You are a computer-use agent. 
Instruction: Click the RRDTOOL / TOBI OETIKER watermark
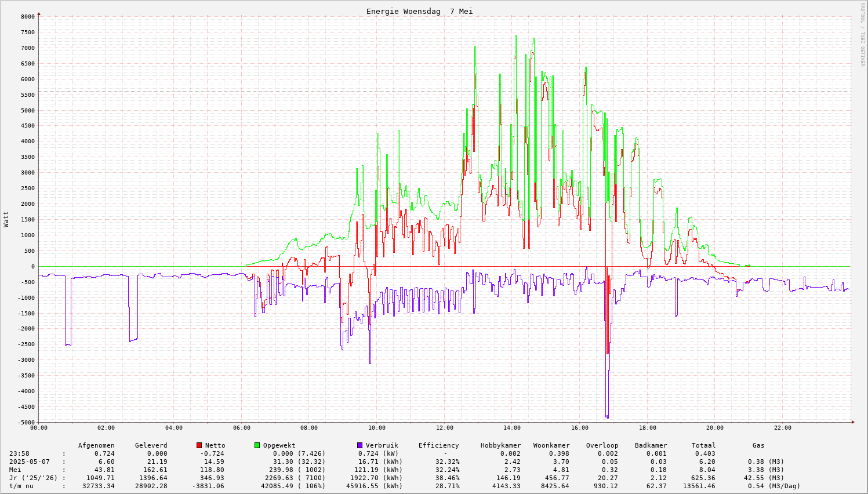click(x=862, y=34)
